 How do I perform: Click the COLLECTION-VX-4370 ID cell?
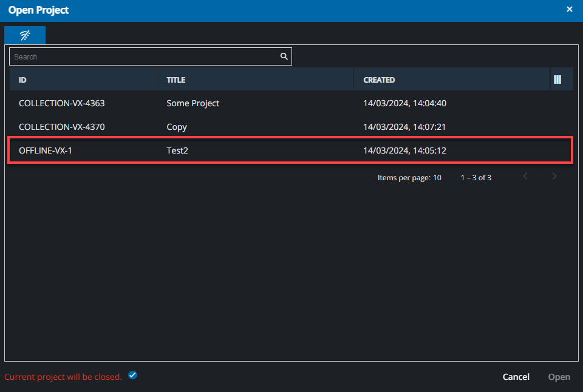pos(62,127)
